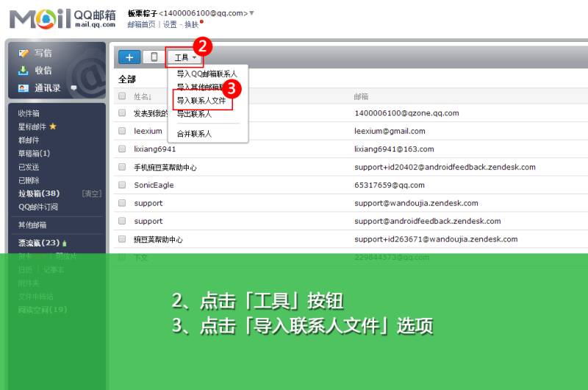Toggle the select-all checkbox in header
Screen dimensions: 588x390
[122, 96]
